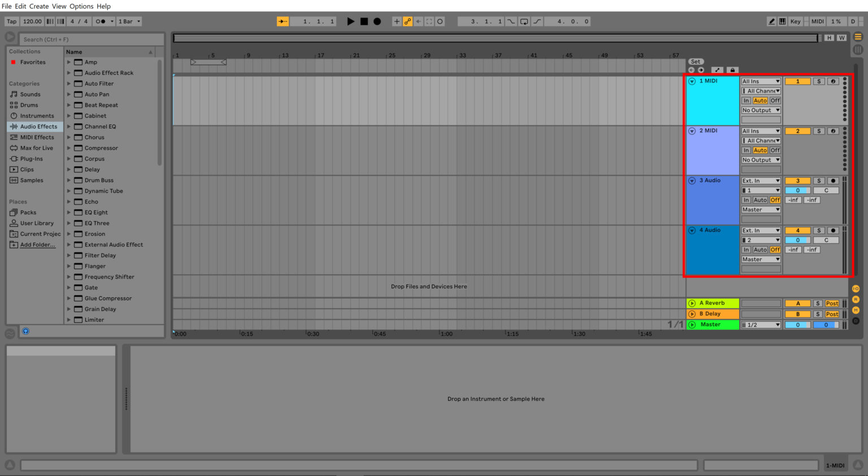868x476 pixels.
Task: Start playback with the Play button
Action: click(350, 21)
